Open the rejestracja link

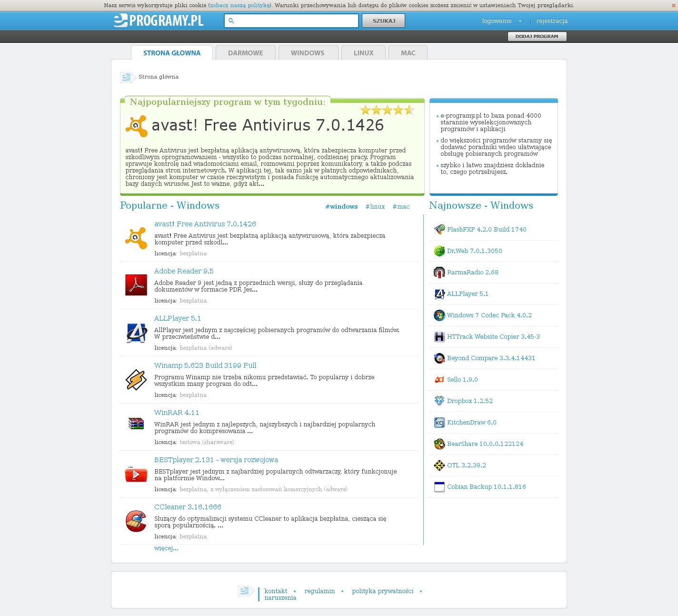click(551, 21)
